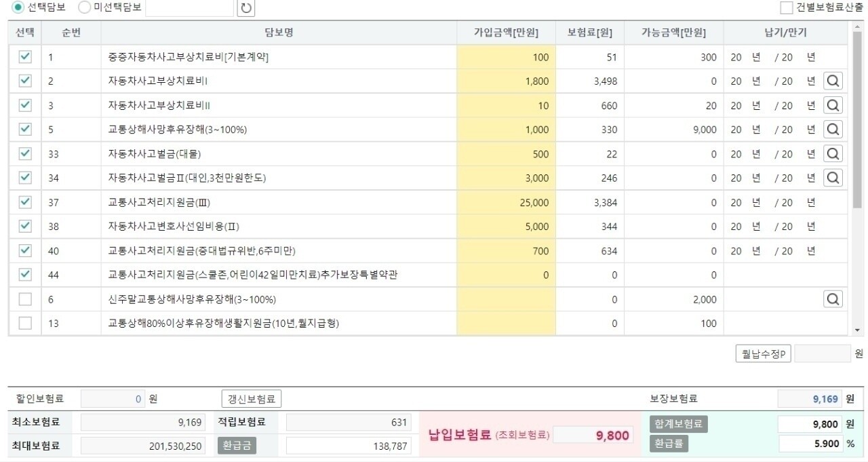
Task: Click the 환급금 button
Action: pos(237,446)
